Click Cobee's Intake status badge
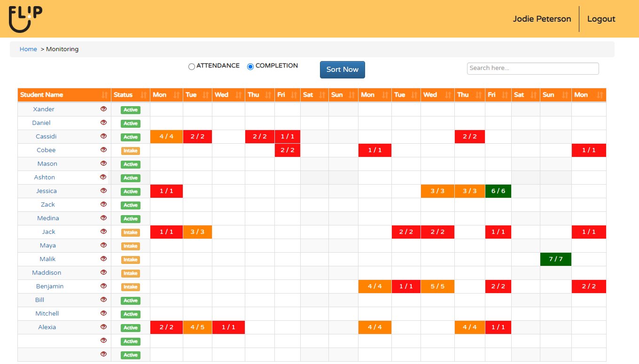Screen dimensions: 639x364 coord(131,151)
